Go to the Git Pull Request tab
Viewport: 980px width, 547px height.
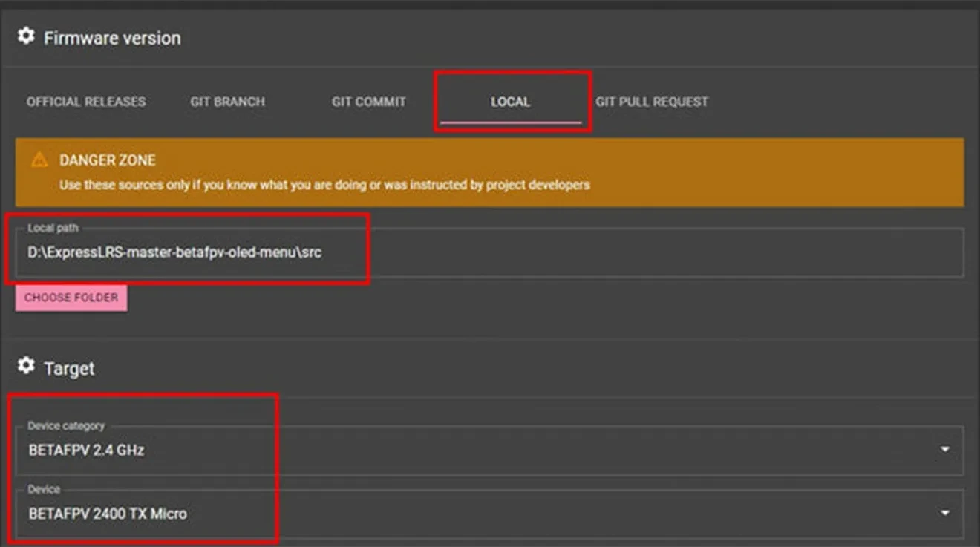point(651,102)
